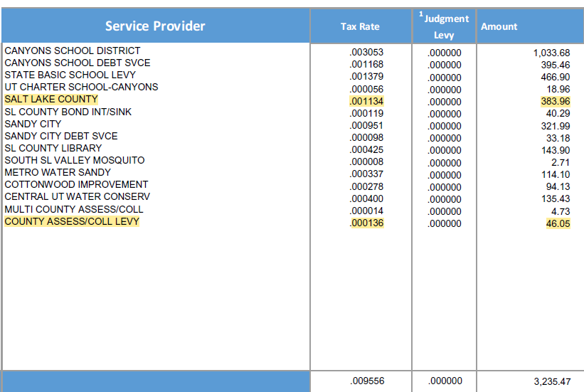The image size is (584, 392).
Task: Click the Tax Rate column header
Action: coord(360,26)
